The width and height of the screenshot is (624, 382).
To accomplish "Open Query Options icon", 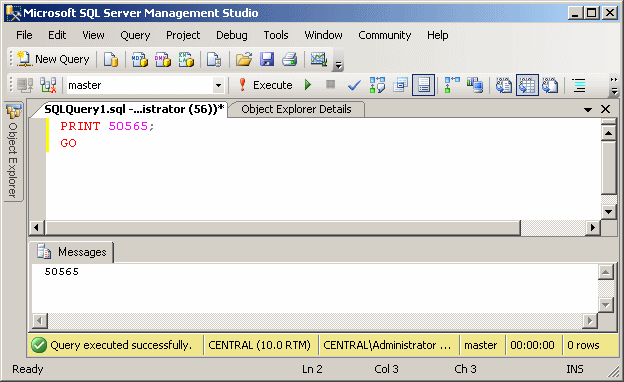I will [400, 85].
